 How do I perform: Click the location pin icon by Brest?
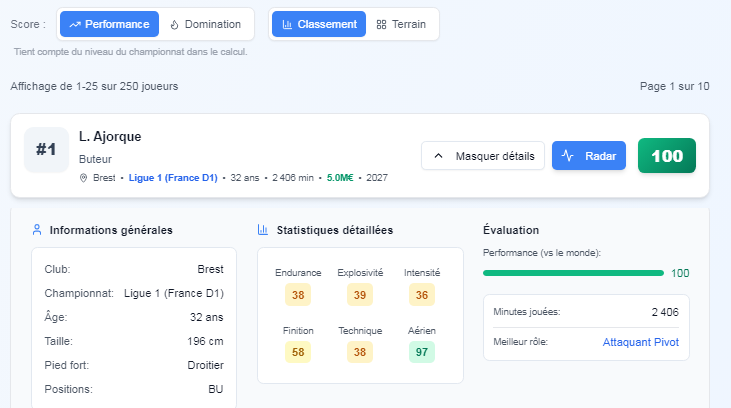click(x=83, y=178)
